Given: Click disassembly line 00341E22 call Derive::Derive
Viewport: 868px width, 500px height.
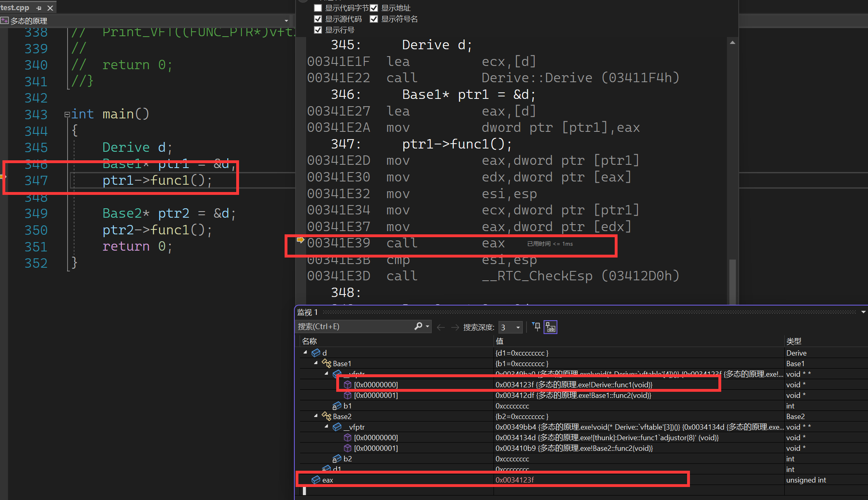Looking at the screenshot, I should [493, 77].
